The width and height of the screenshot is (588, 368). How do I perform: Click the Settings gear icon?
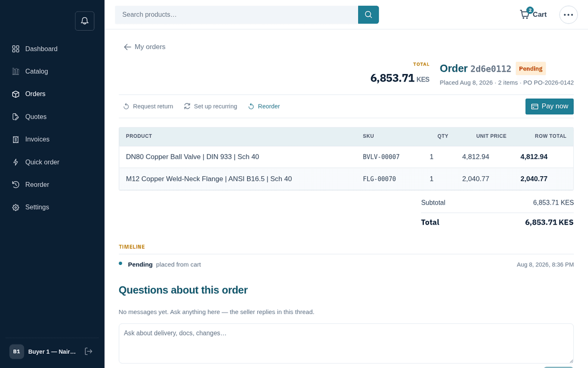(16, 208)
